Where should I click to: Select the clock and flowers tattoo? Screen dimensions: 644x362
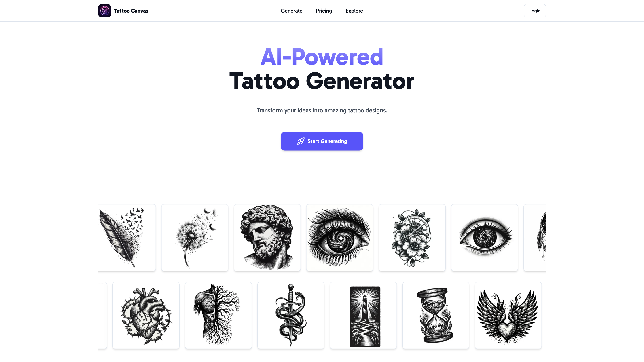pyautogui.click(x=412, y=238)
